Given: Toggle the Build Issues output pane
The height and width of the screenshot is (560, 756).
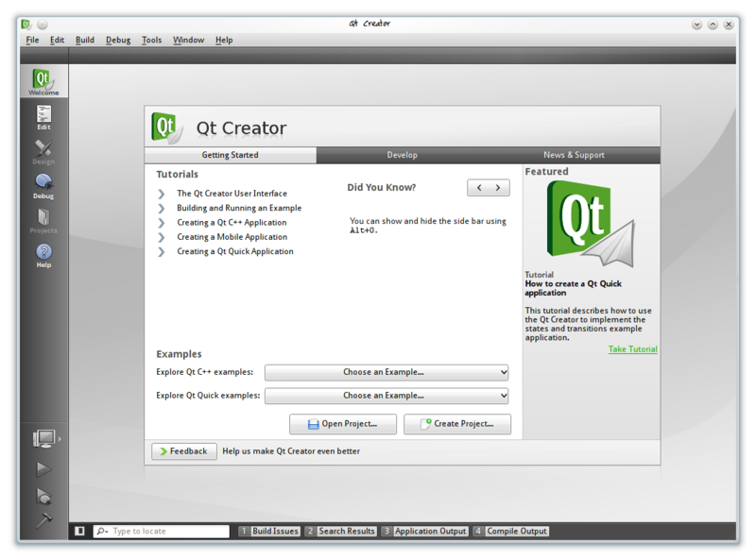Looking at the screenshot, I should pyautogui.click(x=269, y=532).
